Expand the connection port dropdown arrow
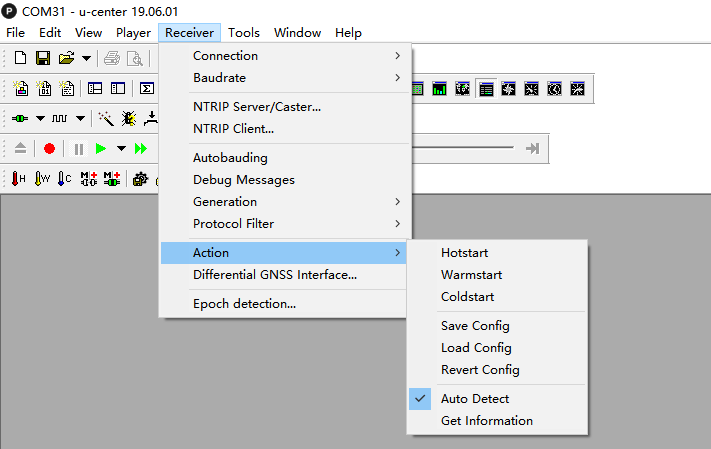The image size is (711, 449). 40,118
